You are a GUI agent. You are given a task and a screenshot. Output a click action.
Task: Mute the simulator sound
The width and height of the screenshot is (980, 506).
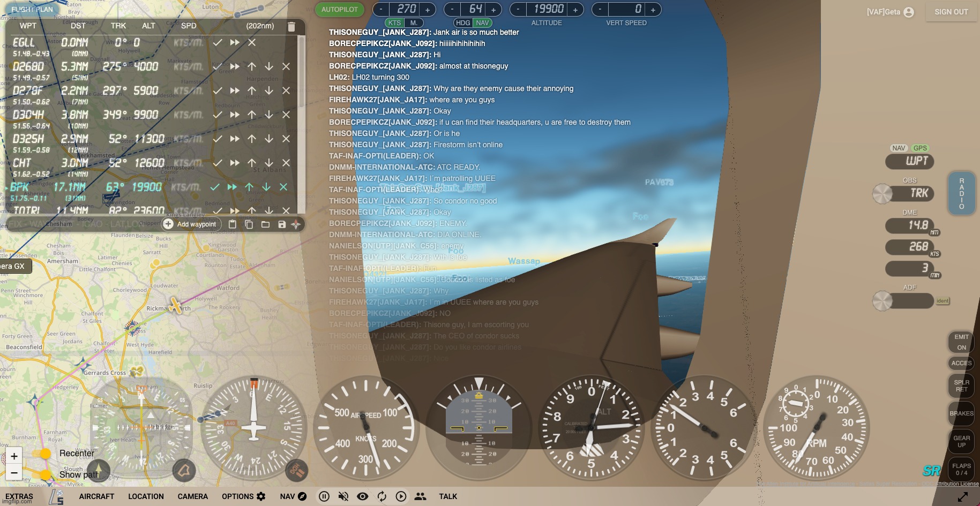pos(343,496)
